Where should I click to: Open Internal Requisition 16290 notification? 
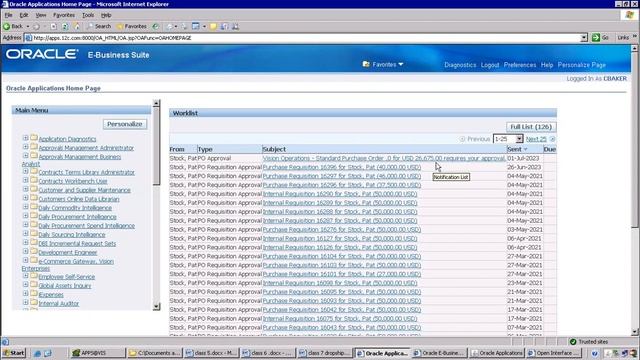(x=340, y=194)
